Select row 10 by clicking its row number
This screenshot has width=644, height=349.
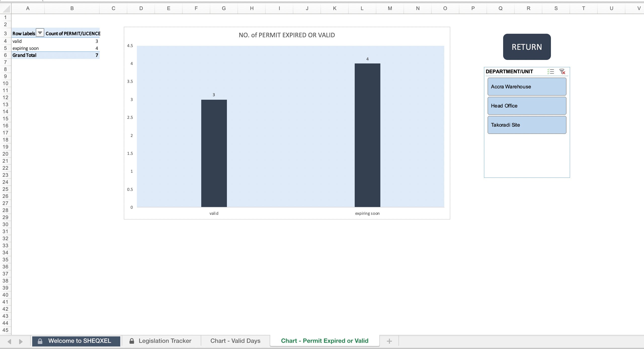point(6,83)
